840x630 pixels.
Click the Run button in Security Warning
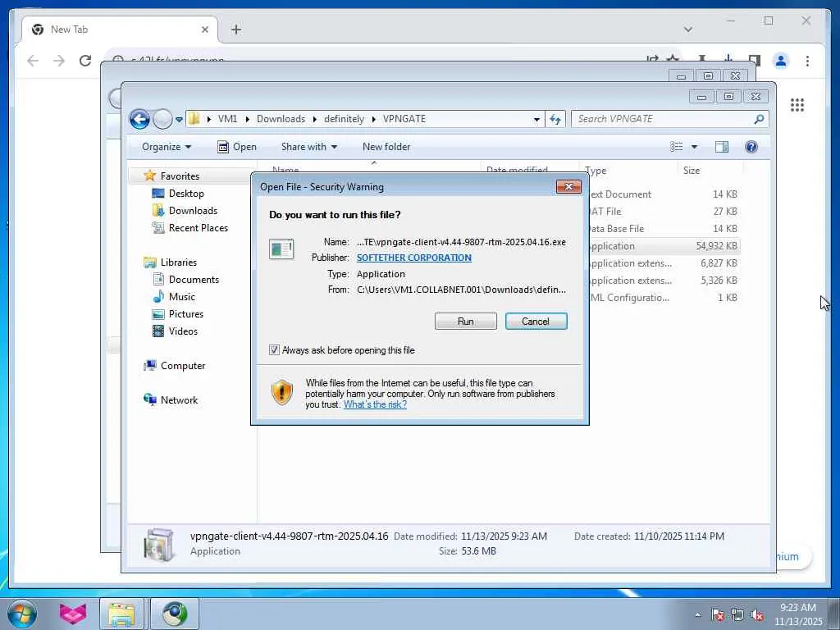click(x=466, y=321)
